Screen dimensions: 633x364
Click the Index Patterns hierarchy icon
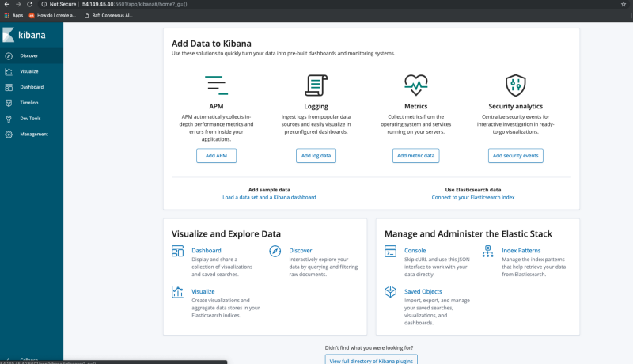click(487, 251)
